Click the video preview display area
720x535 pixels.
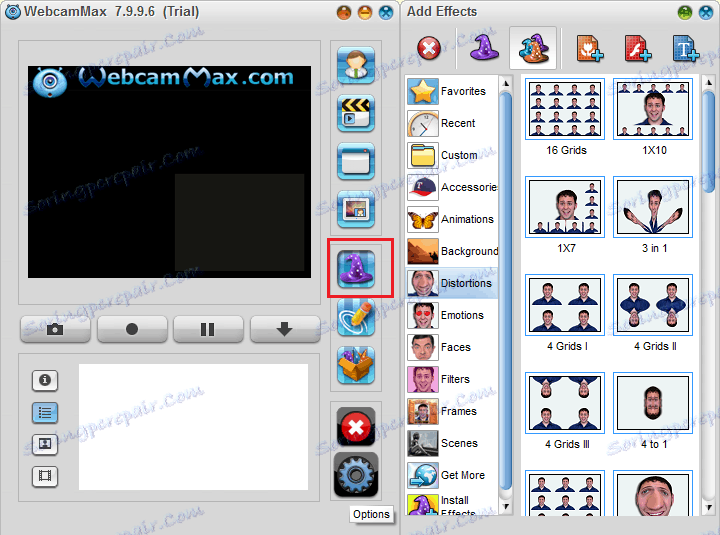tap(169, 172)
